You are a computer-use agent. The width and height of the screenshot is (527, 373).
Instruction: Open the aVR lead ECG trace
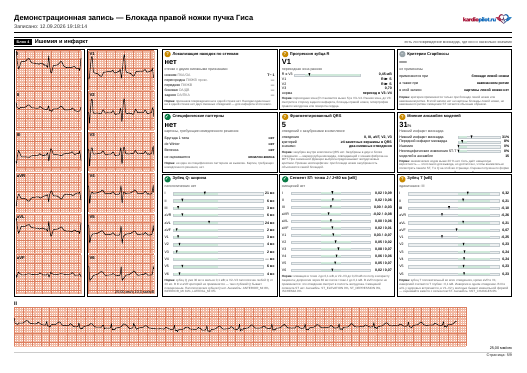pyautogui.click(x=49, y=193)
